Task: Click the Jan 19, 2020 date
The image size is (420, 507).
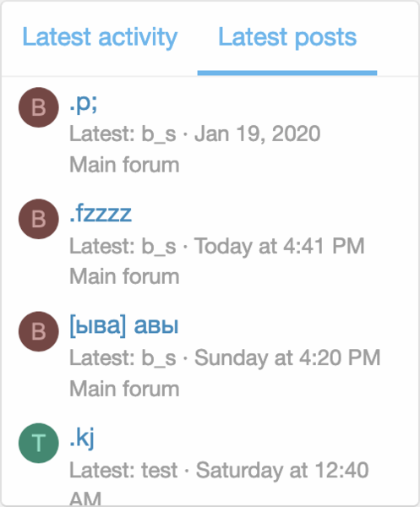Action: (x=258, y=134)
